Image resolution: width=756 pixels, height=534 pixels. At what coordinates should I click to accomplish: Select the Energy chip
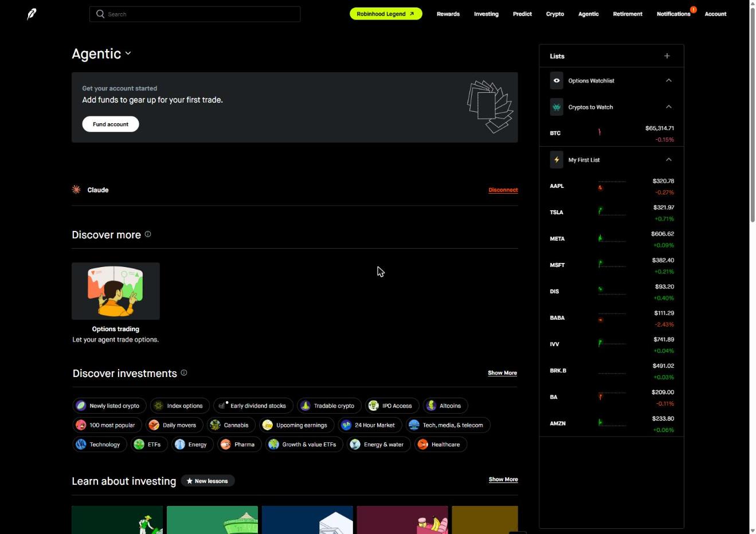(x=193, y=445)
